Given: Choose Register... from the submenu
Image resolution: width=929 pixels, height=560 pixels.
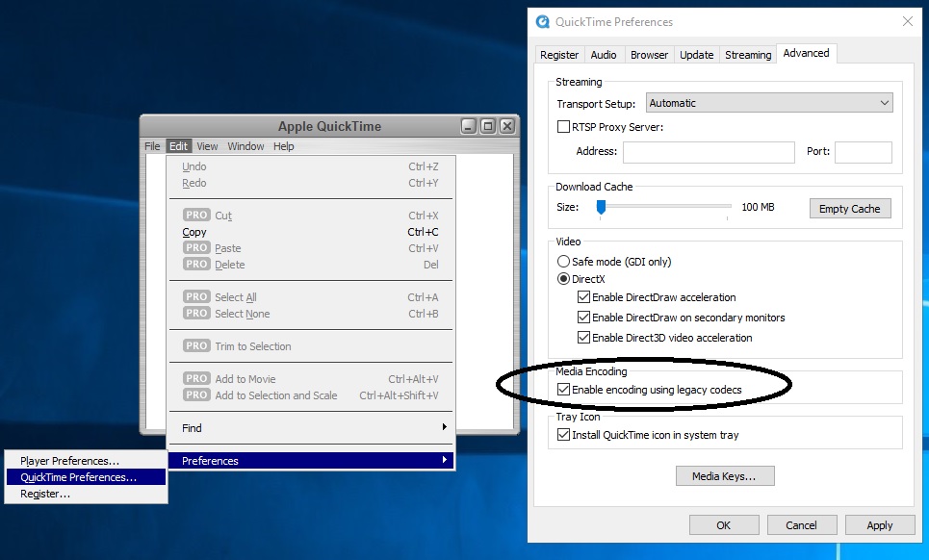Looking at the screenshot, I should point(86,494).
